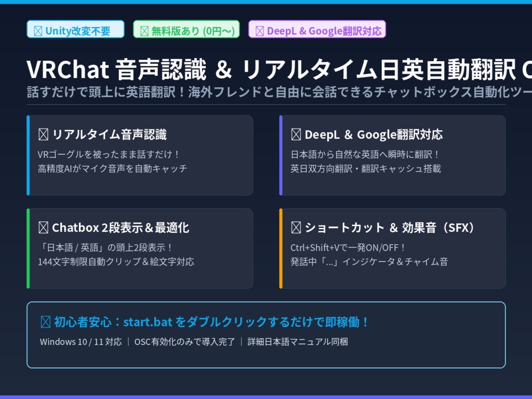
Task: Click the 無料版あり (0円〜) badge
Action: pos(187,29)
